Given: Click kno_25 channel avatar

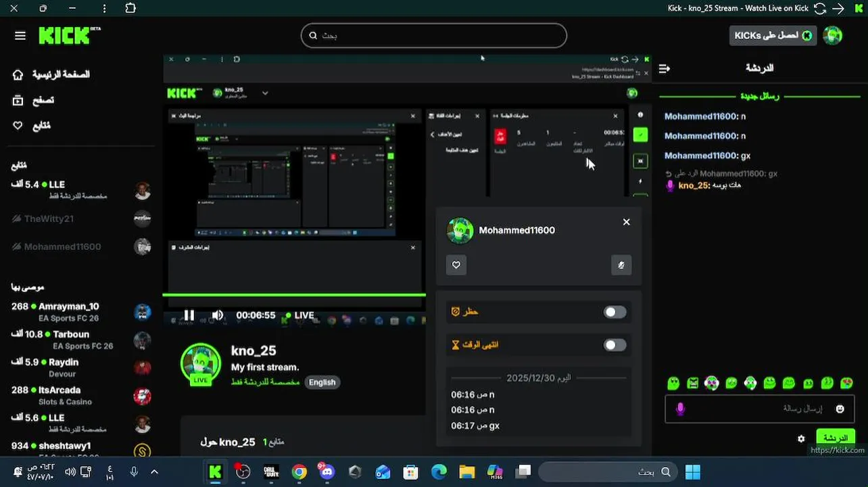Looking at the screenshot, I should pos(201,364).
